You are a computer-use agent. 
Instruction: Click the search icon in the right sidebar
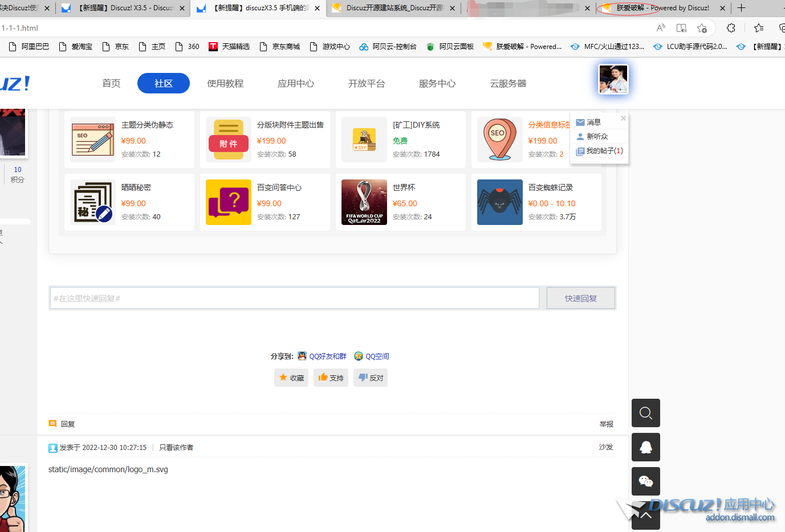(x=645, y=413)
